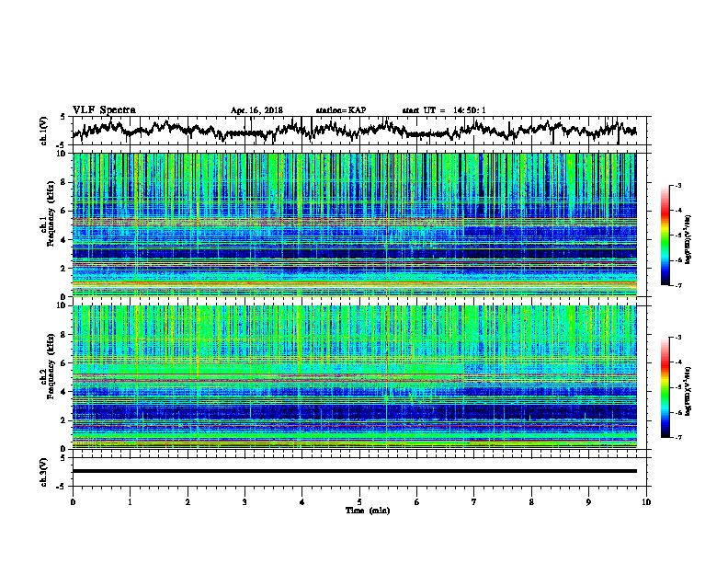Viewport: 728px width, 563px height.
Task: Click time axis tick label '9'
Action: click(x=588, y=502)
